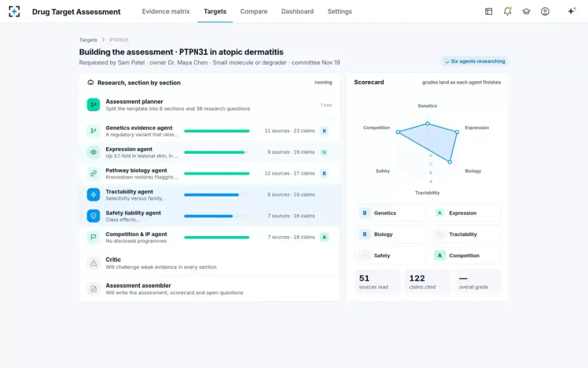Click the A grade badge on Competition & IP agent row
588x368 pixels.
pos(324,237)
